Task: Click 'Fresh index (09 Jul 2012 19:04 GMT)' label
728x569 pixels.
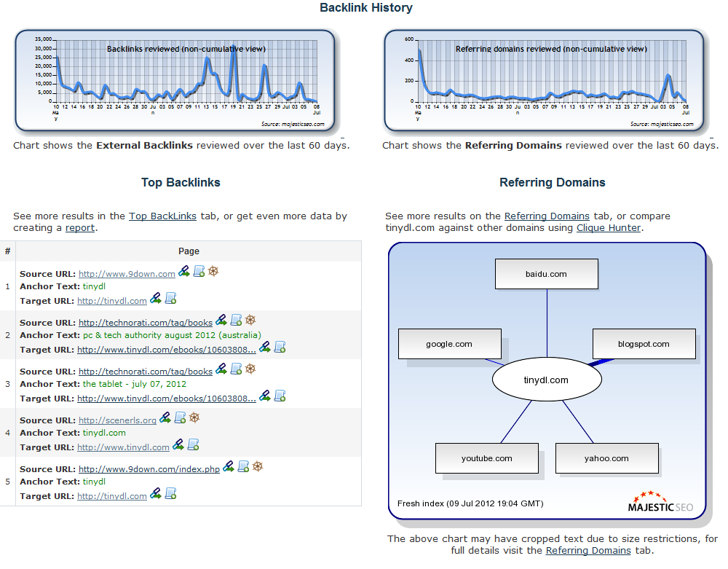Action: coord(470,503)
